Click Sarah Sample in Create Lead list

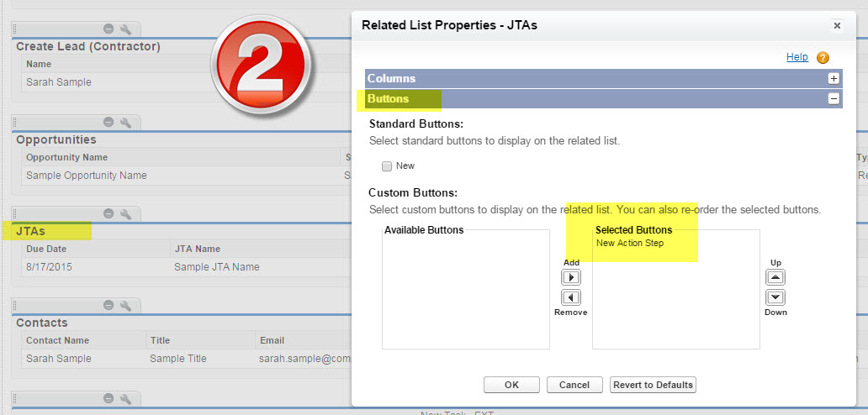click(x=59, y=82)
